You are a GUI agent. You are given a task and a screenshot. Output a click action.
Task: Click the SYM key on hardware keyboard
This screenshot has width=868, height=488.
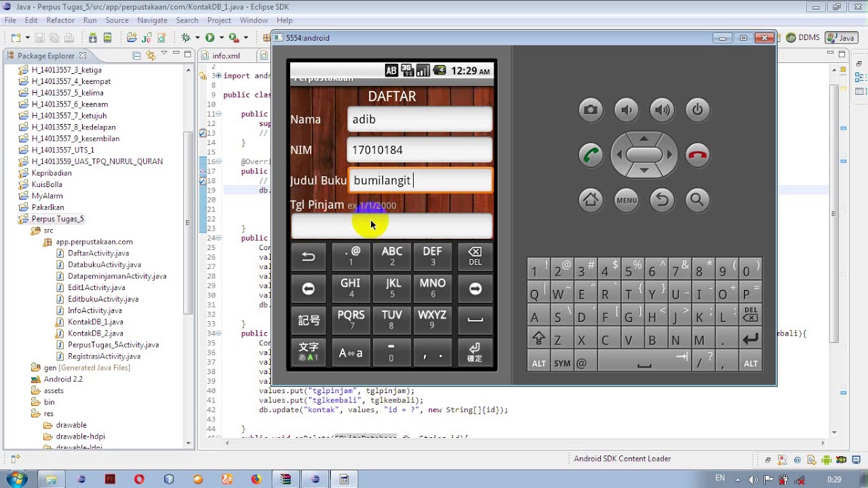click(x=562, y=363)
